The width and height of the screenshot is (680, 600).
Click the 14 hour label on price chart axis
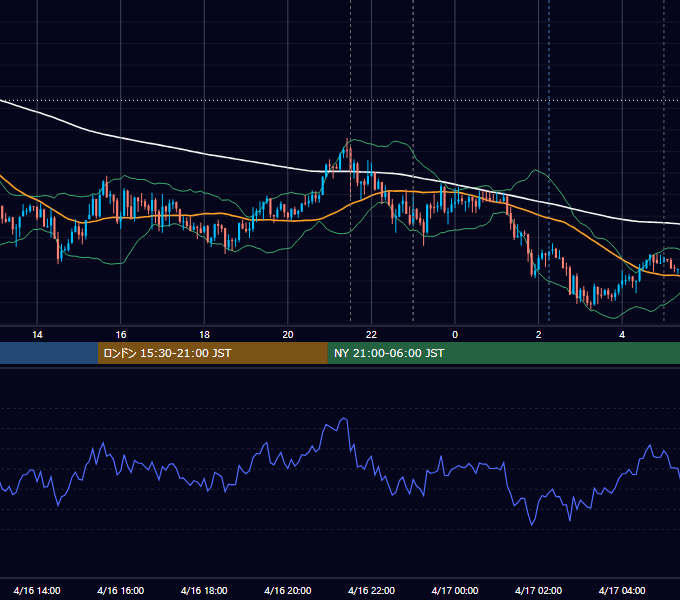(x=37, y=335)
